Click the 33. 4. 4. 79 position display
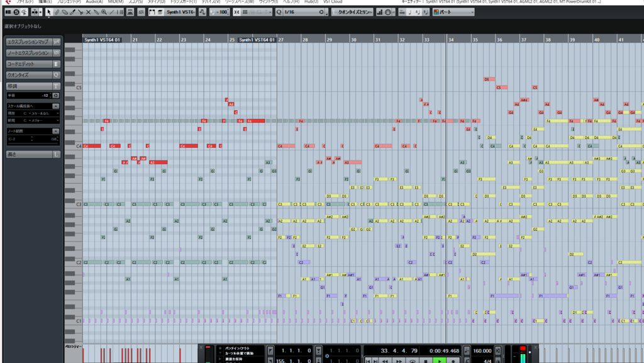 pyautogui.click(x=399, y=350)
